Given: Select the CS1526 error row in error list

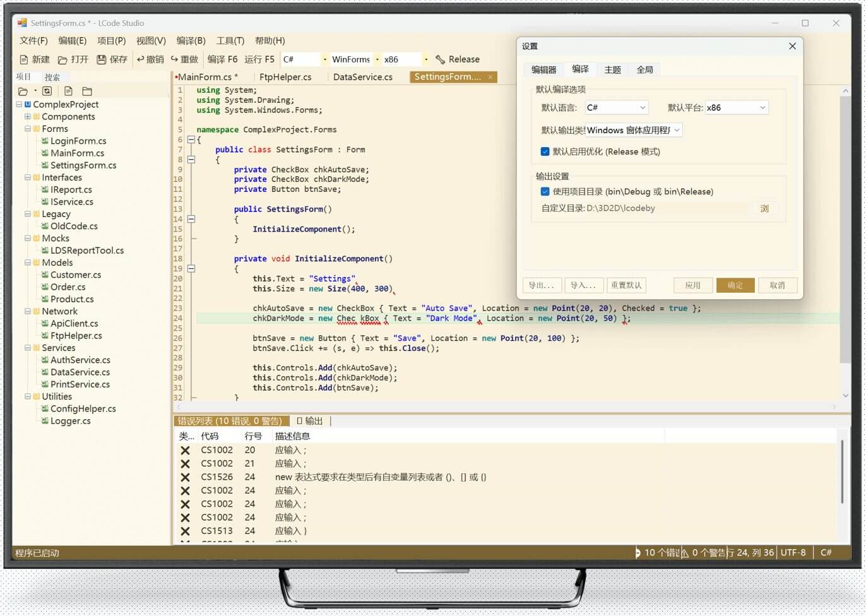Looking at the screenshot, I should click(x=379, y=477).
